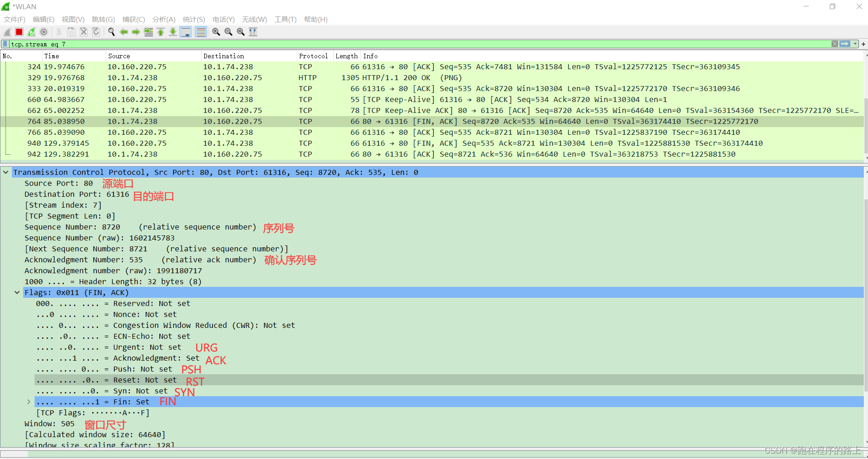
Task: Sort by the Source column header
Action: pos(153,56)
